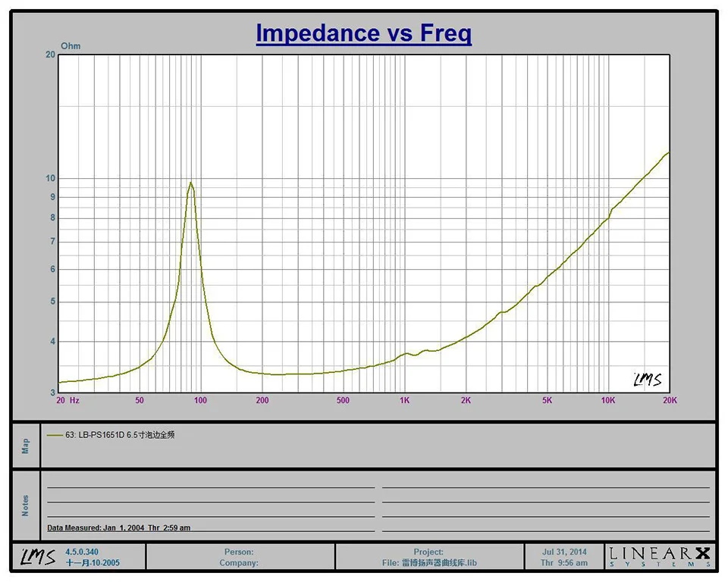Select legend entry '63: LB-PS1651D'
Screen dimensions: 728x582
120,435
